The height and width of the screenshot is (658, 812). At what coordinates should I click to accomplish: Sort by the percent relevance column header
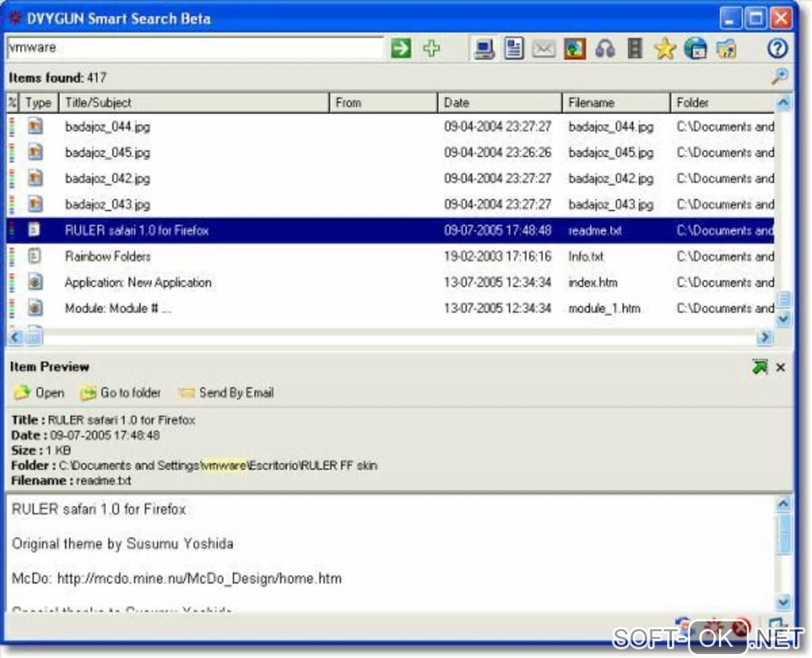click(13, 103)
